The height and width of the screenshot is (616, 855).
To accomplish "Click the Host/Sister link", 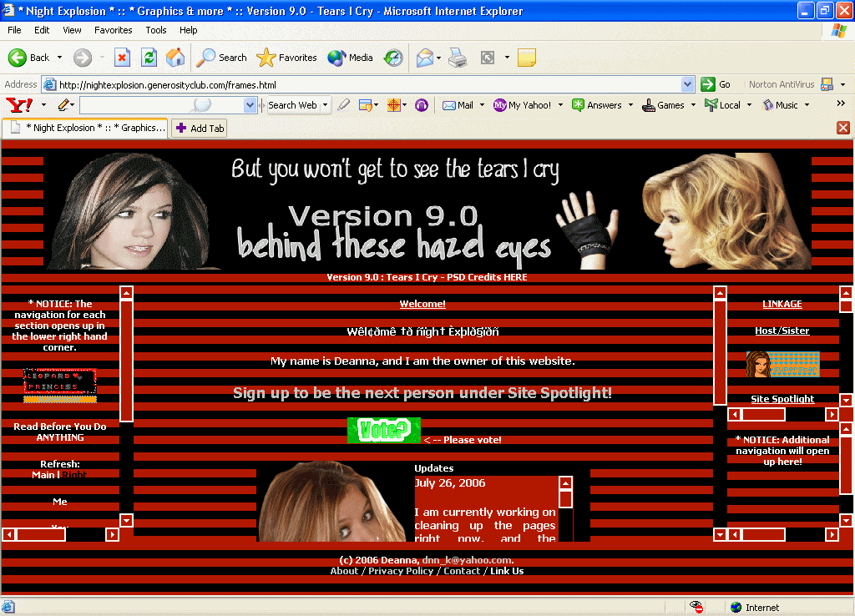I will (782, 331).
